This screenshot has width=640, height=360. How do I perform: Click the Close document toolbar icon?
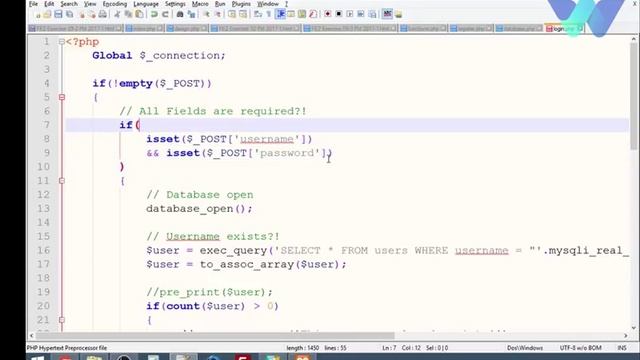82,14
